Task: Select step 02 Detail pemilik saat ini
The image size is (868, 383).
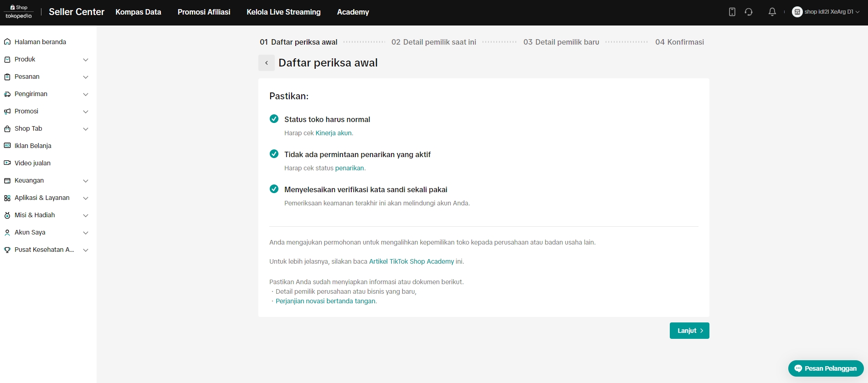Action: 433,42
